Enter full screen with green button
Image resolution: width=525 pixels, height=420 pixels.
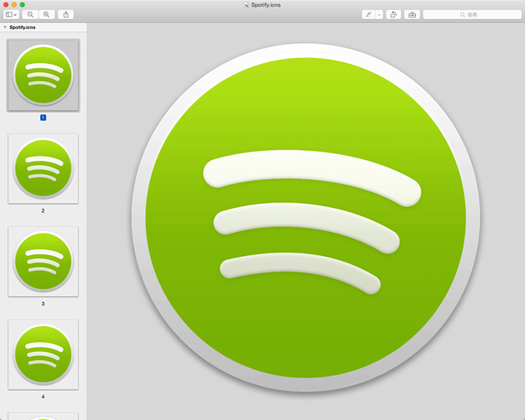tap(22, 5)
